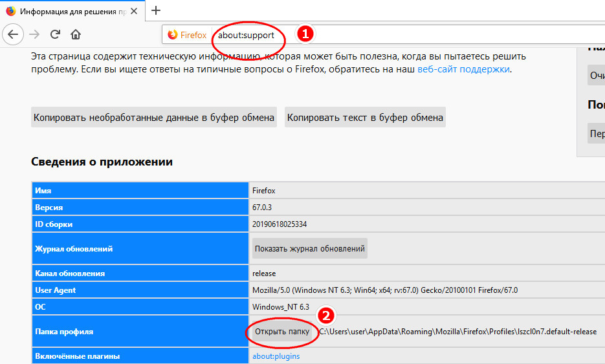This screenshot has width=605, height=364.
Task: Select the name value 'Firefox' in table
Action: [x=264, y=191]
